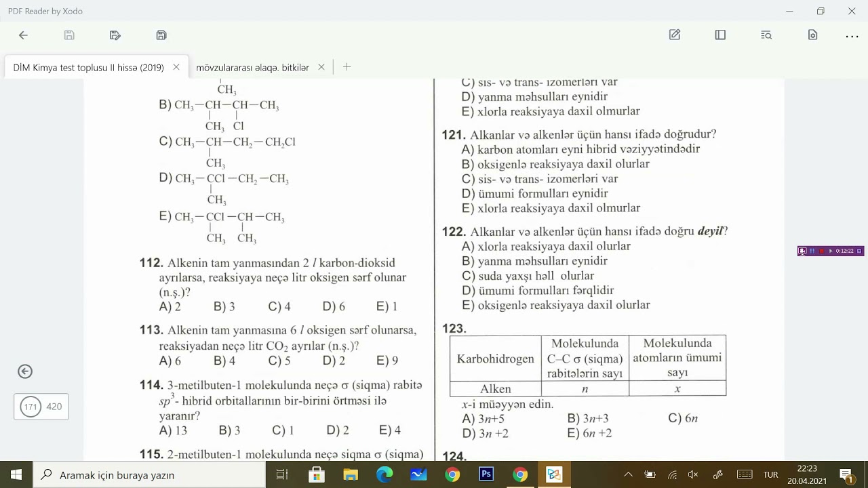Click option 'B) oksigenlə reaksiyaya daxil olurlar' in question 121
Image resolution: width=868 pixels, height=488 pixels.
555,164
